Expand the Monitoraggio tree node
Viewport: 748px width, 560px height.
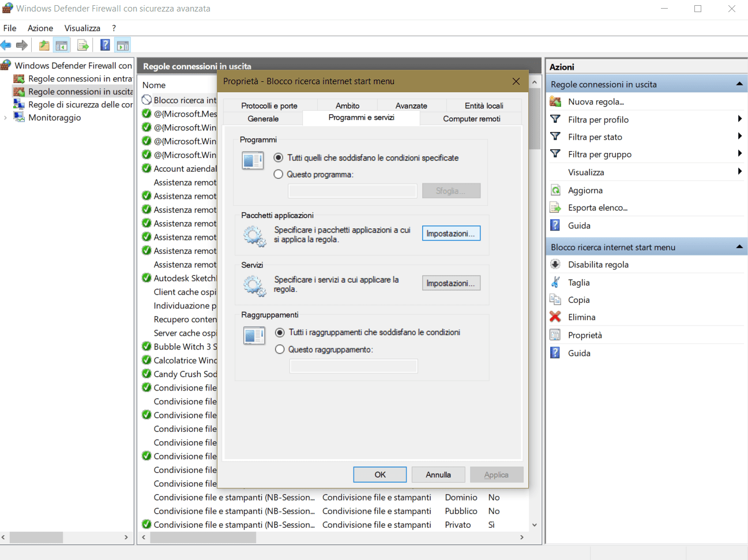click(x=6, y=118)
